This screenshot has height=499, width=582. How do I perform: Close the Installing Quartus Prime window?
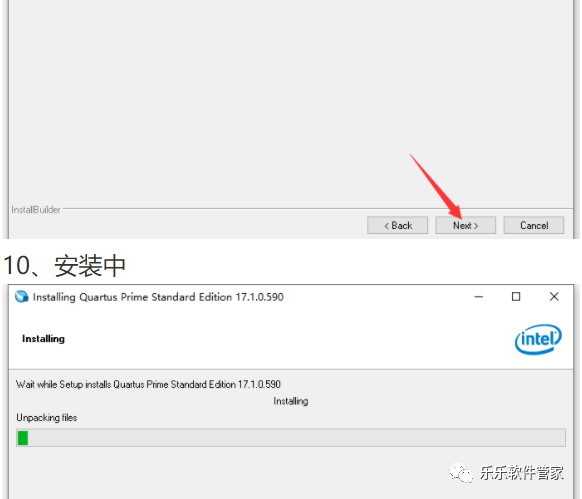click(x=554, y=297)
